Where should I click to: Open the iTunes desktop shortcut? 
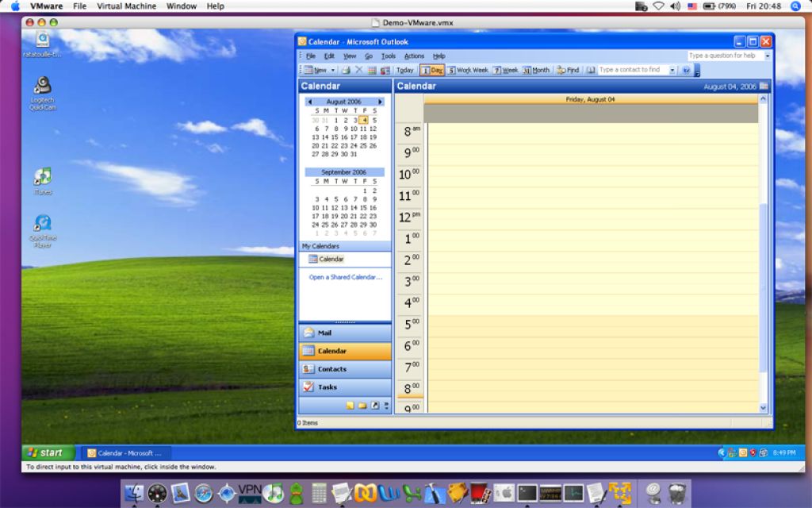click(x=43, y=181)
